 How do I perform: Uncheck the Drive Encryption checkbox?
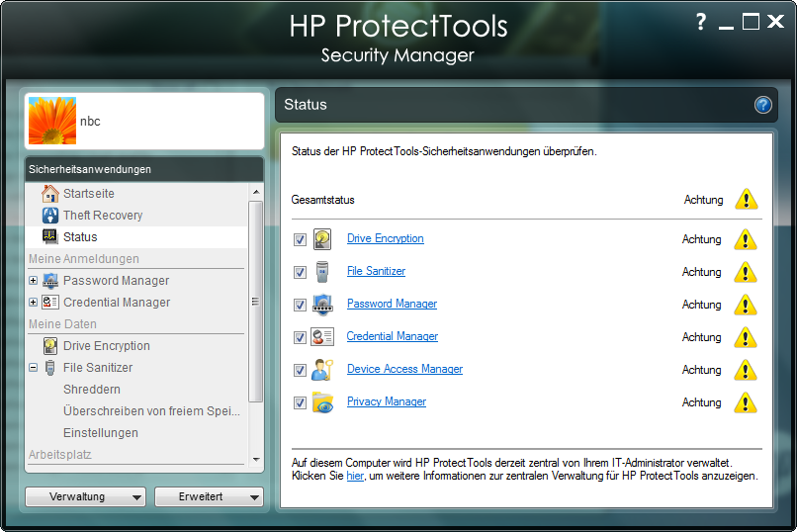(300, 239)
